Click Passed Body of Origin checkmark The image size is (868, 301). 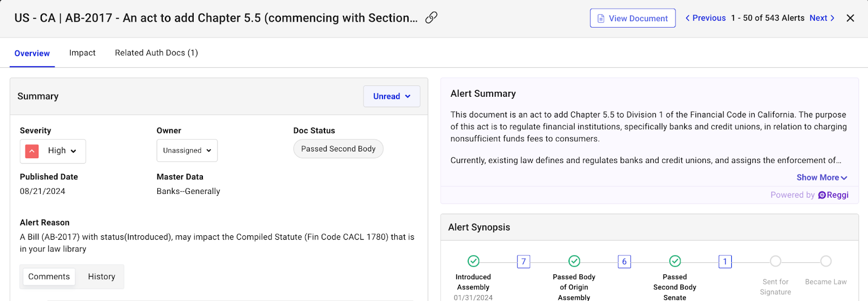574,261
